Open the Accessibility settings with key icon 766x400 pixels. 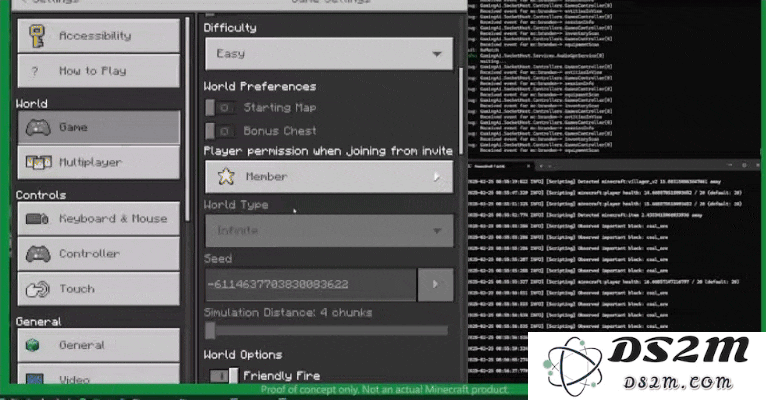click(x=99, y=36)
